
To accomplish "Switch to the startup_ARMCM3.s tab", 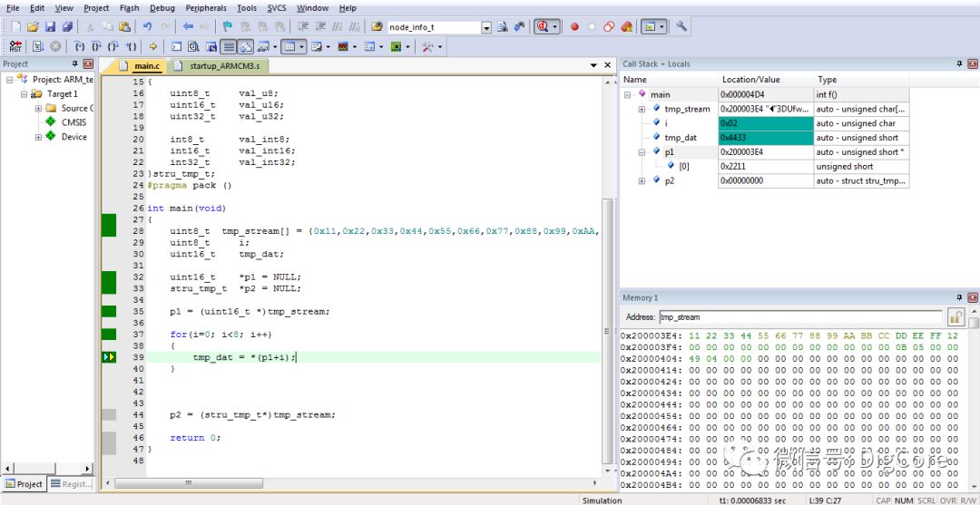I will point(220,65).
